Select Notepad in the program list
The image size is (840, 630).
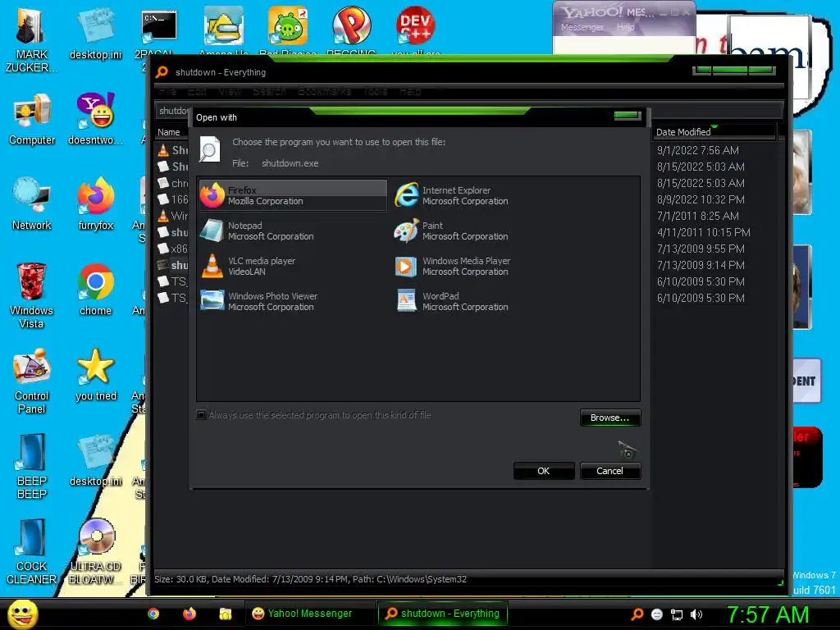pyautogui.click(x=257, y=231)
